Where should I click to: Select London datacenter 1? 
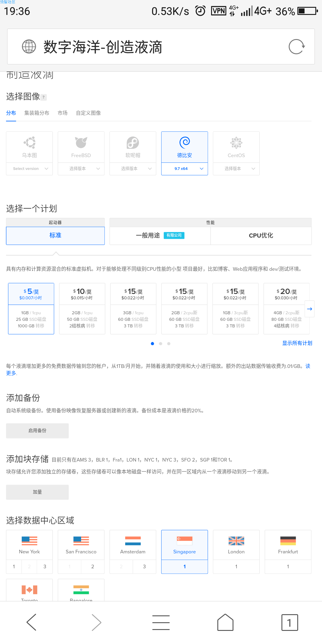pyautogui.click(x=236, y=566)
